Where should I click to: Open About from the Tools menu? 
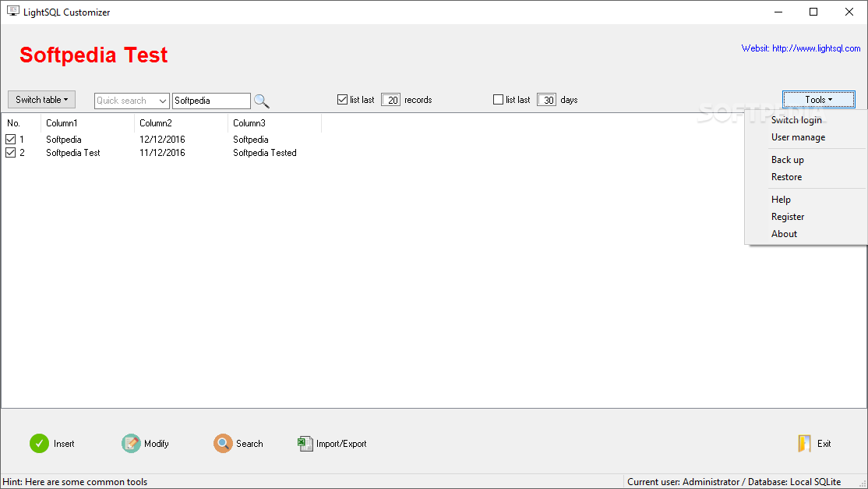tap(784, 234)
